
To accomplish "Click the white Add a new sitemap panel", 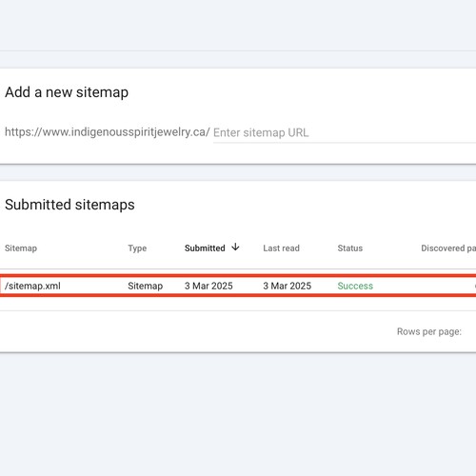I will [x=238, y=116].
